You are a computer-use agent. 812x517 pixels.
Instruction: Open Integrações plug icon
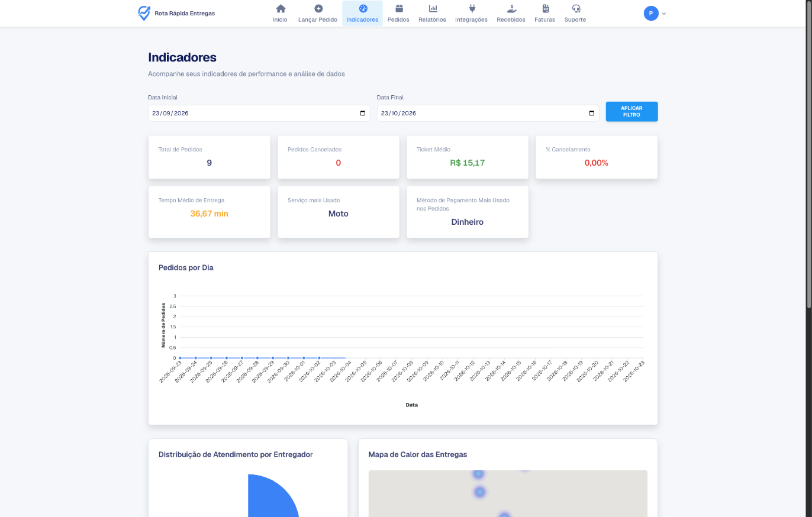point(472,9)
